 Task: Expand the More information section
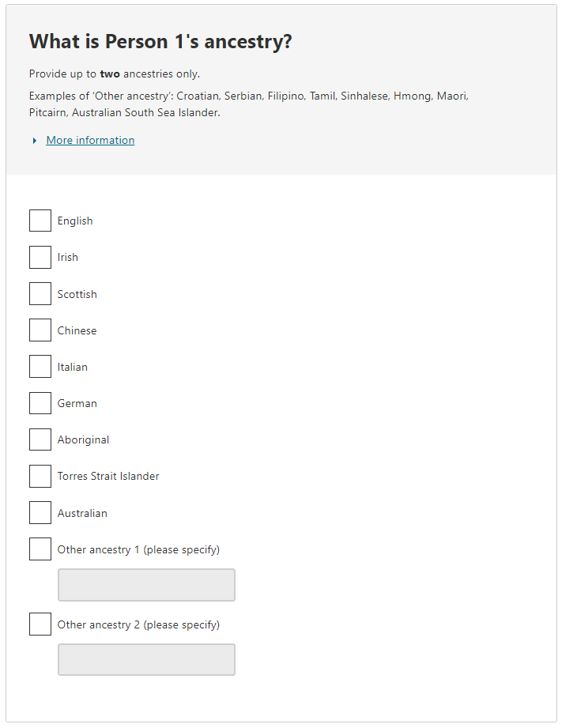tap(90, 140)
